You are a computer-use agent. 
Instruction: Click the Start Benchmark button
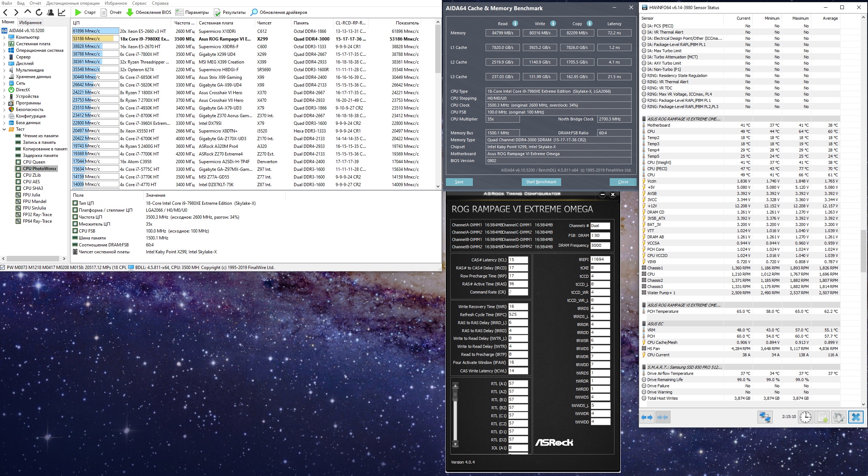click(541, 182)
